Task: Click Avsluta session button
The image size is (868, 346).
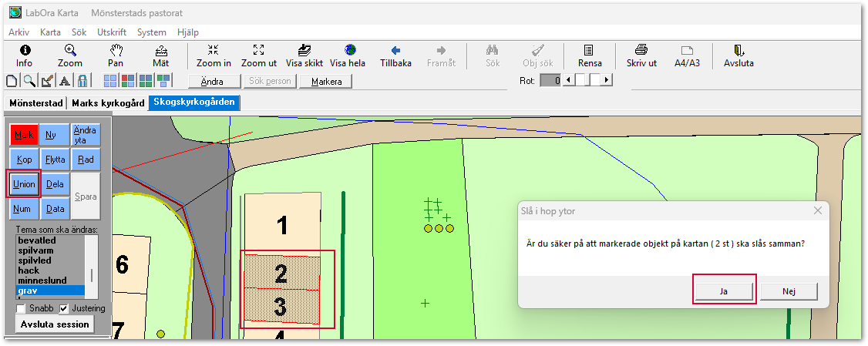Action: coord(55,324)
